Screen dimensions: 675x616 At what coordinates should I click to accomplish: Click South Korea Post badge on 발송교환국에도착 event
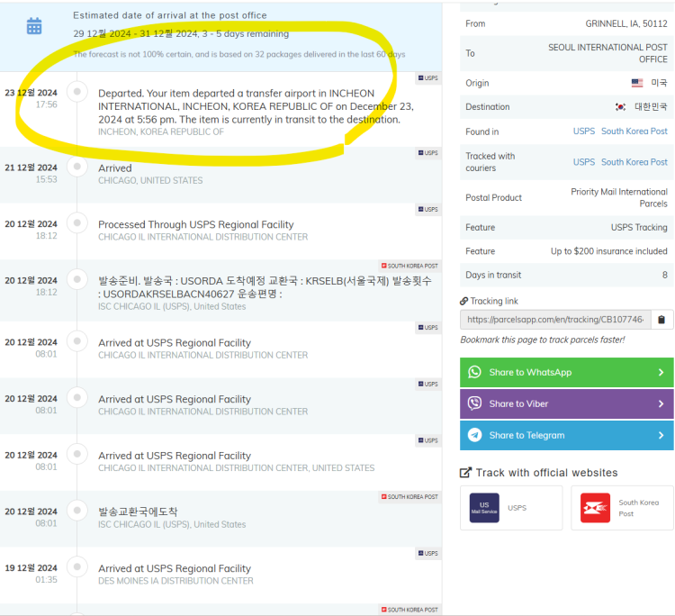pyautogui.click(x=409, y=497)
